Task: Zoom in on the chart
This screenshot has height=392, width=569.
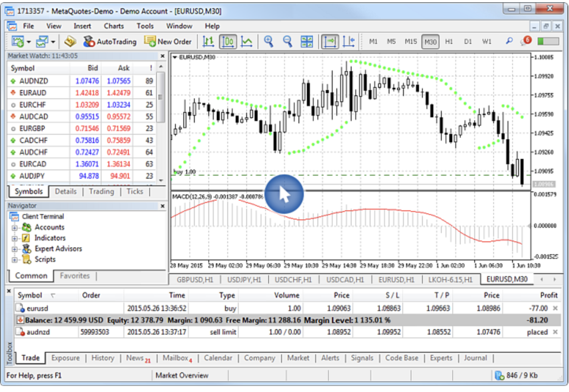Action: click(x=269, y=42)
